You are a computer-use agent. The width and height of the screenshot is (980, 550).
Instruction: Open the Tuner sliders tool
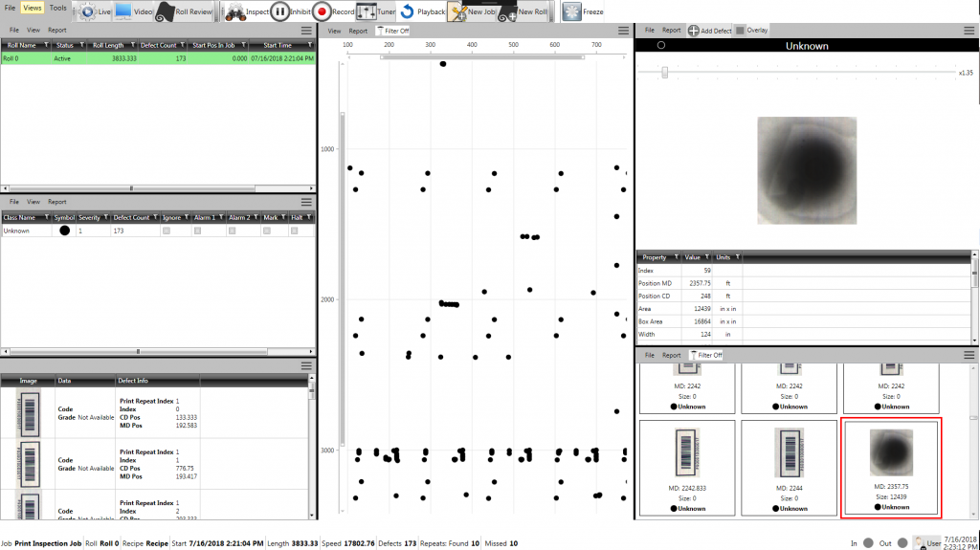coord(367,11)
